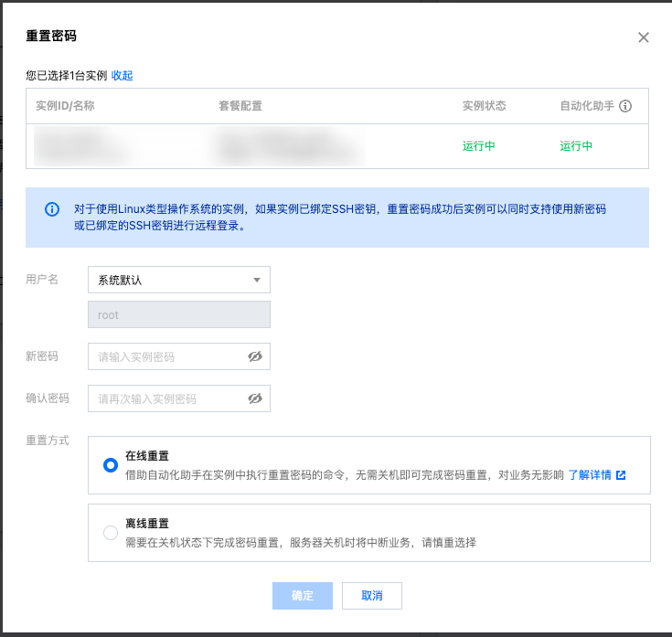Click the blue info icon in notice banner
This screenshot has width=672, height=637.
(52, 209)
